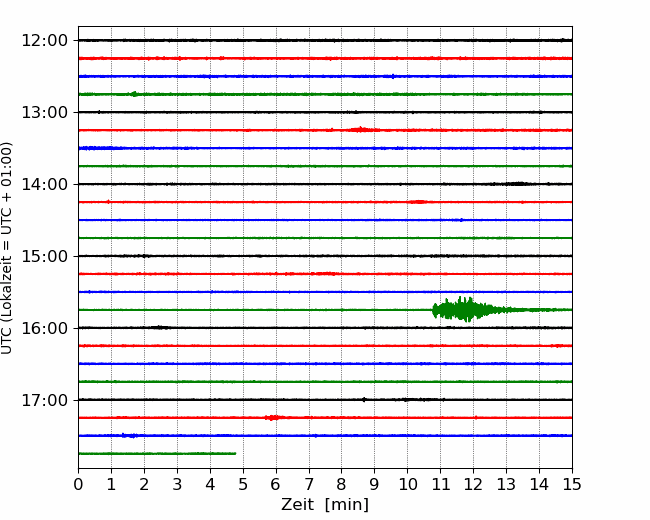The height and width of the screenshot is (520, 650).
Task: Click the 'Zeit [min]' axis title
Action: click(325, 504)
